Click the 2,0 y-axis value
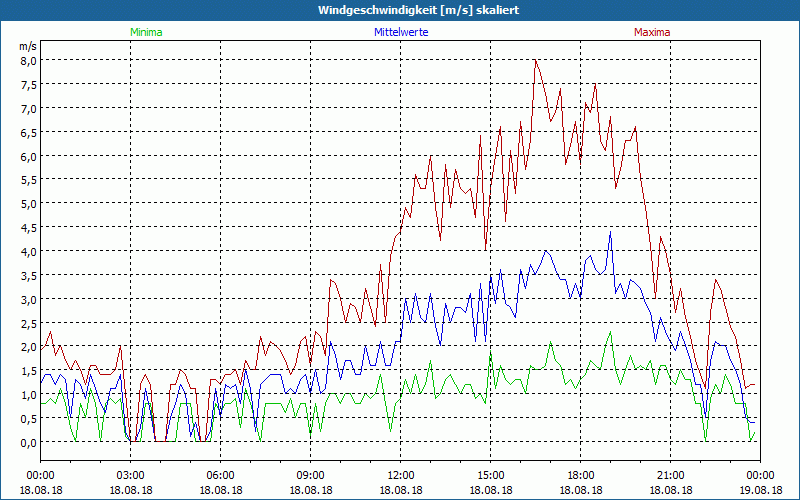Image resolution: width=800 pixels, height=500 pixels. pyautogui.click(x=29, y=347)
